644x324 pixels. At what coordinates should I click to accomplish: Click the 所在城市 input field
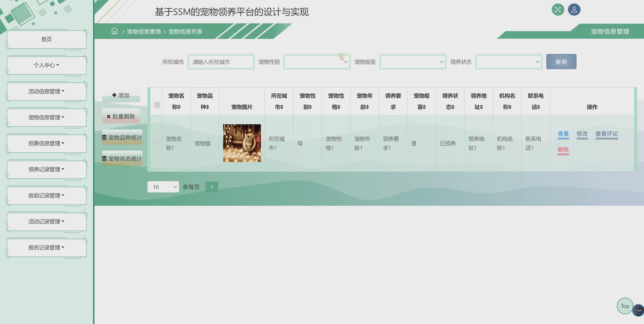point(221,62)
